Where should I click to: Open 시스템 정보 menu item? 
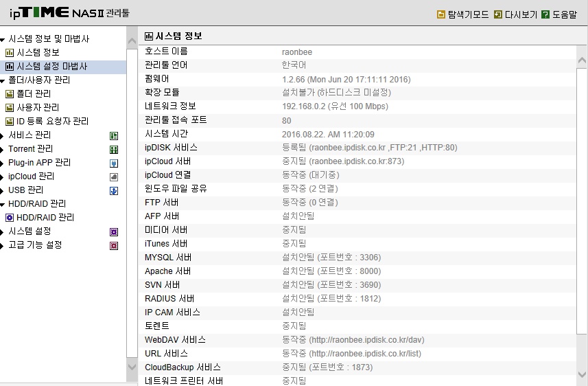[x=38, y=52]
